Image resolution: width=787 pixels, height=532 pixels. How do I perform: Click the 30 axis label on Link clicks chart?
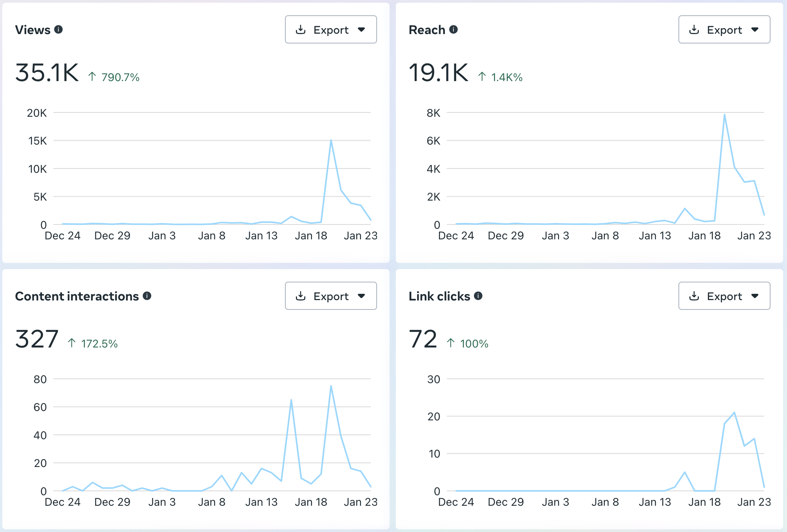pos(434,380)
